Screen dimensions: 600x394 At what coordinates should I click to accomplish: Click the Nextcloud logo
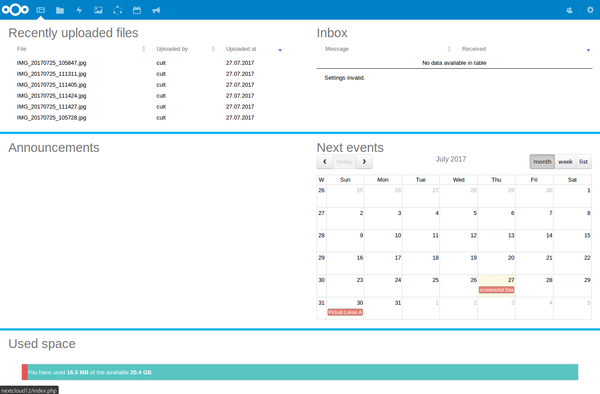[x=15, y=10]
